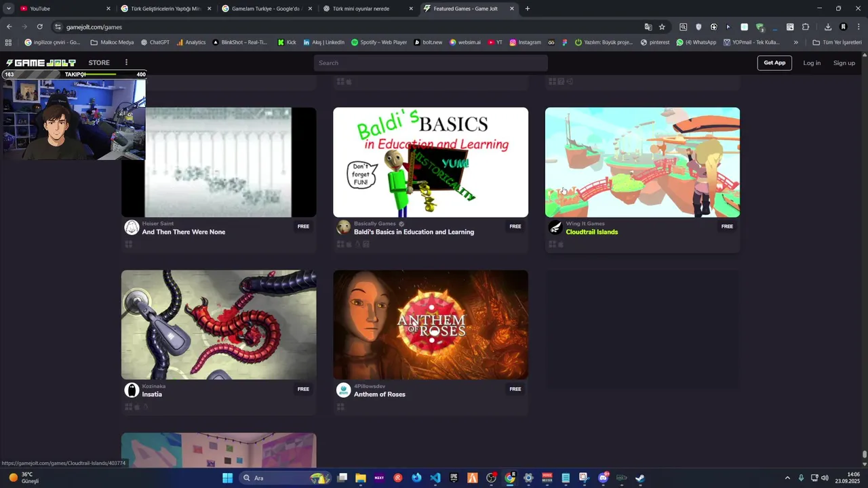The height and width of the screenshot is (488, 868).
Task: Expand the overflow bookmarks chevron
Action: (x=796, y=42)
